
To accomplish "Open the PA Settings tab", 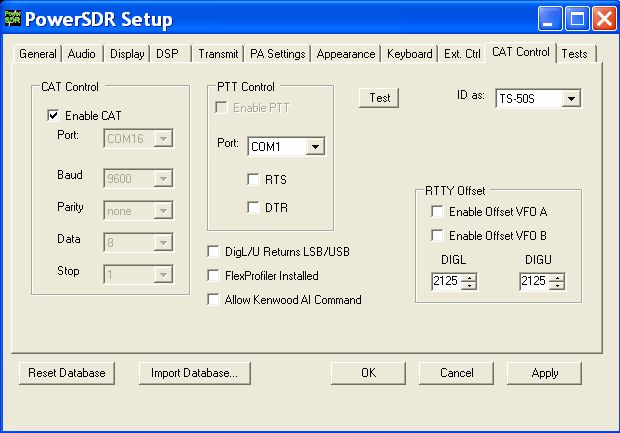I will click(x=278, y=54).
